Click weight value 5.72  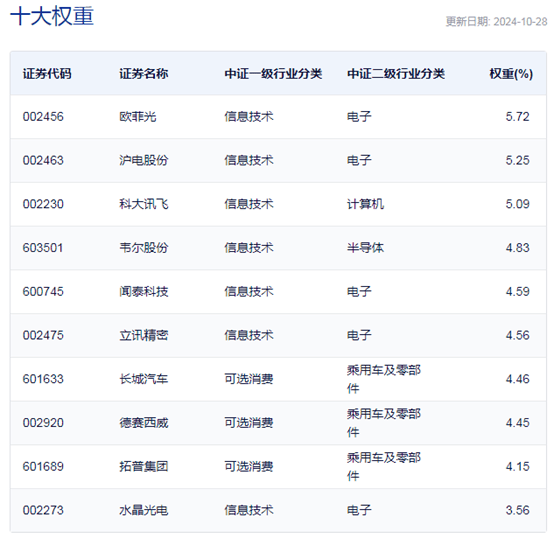(x=517, y=117)
